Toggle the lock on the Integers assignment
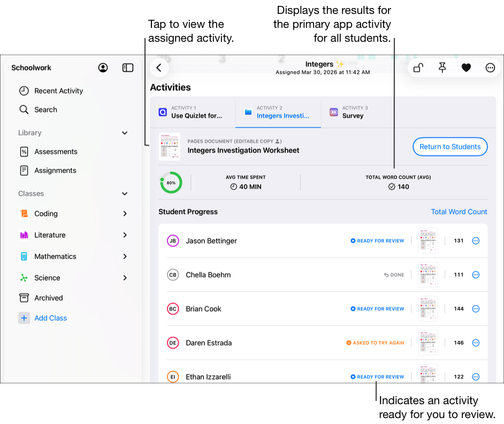This screenshot has width=504, height=424. (418, 67)
